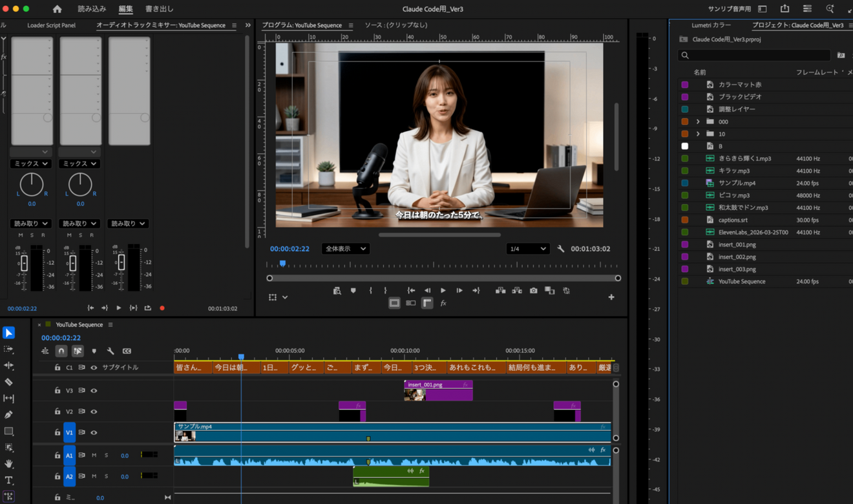The image size is (853, 504).
Task: Open timeline display settings wrench
Action: [111, 351]
